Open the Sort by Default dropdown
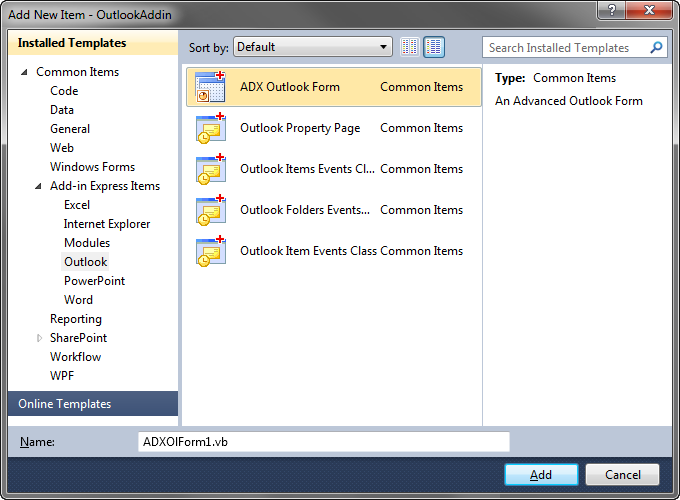 point(313,47)
